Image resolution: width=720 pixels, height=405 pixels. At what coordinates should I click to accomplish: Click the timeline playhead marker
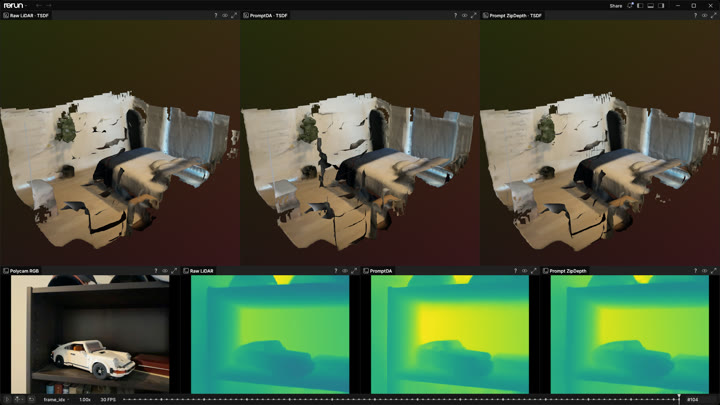[x=679, y=399]
